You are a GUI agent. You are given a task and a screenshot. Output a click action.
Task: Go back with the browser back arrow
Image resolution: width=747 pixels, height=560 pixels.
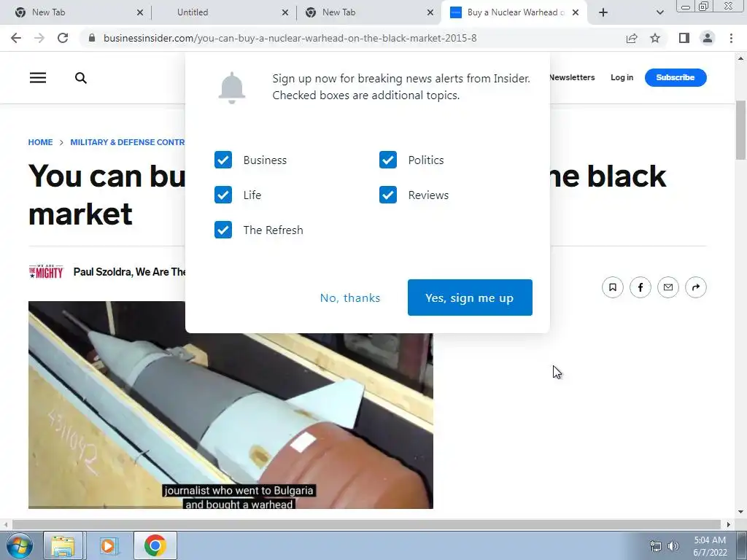click(x=16, y=38)
